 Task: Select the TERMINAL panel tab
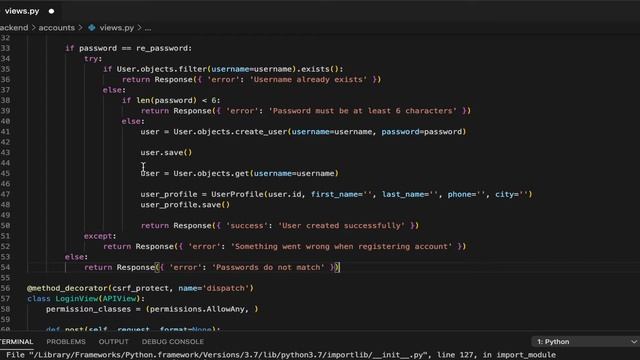[16, 342]
